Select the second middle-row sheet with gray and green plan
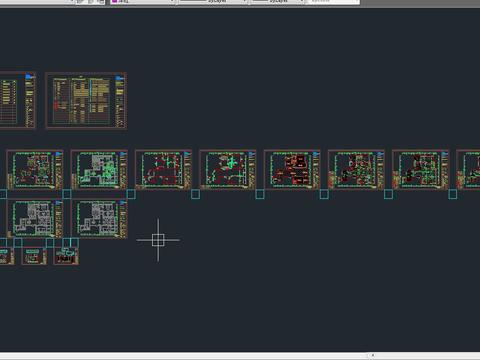 click(x=99, y=170)
